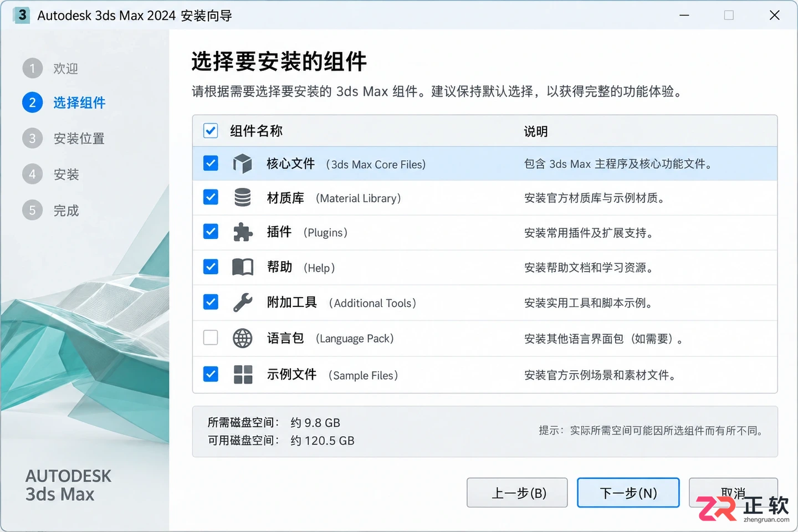798x532 pixels.
Task: Click the Plugins puzzle piece icon
Action: coord(242,232)
